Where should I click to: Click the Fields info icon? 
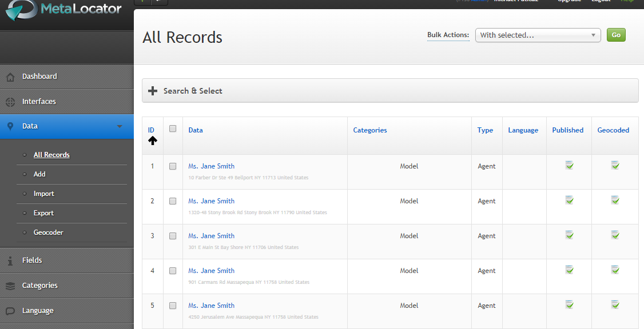pos(10,261)
